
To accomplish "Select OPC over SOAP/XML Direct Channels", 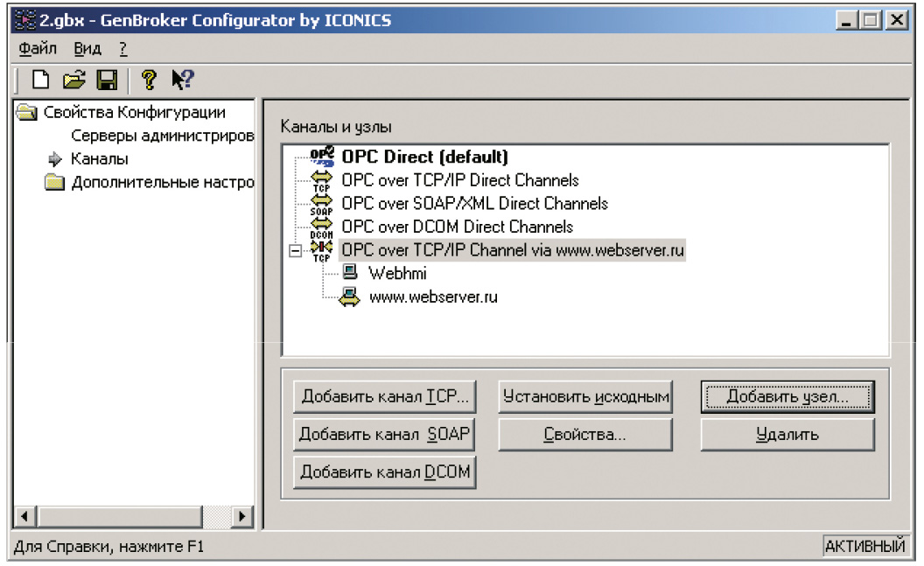I will tap(475, 204).
